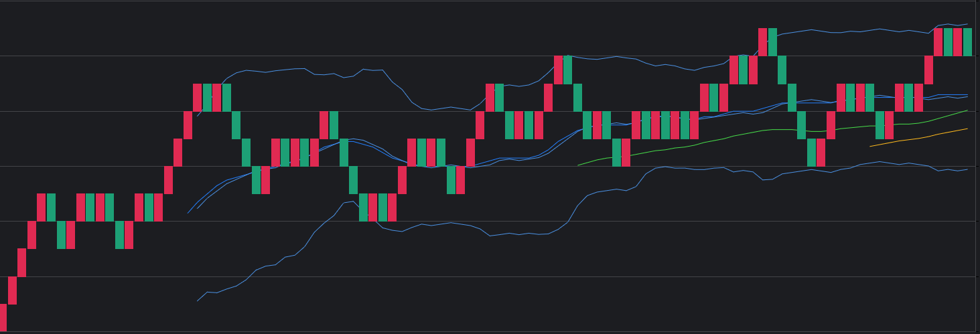Screen dimensions: 980x334
Task: Click the right end of the upper band
Action: 967,24
